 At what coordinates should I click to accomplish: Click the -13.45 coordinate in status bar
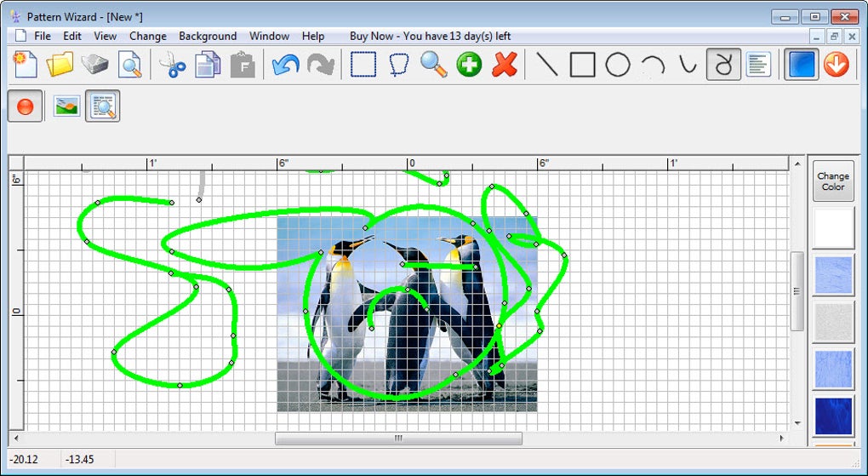[80, 459]
